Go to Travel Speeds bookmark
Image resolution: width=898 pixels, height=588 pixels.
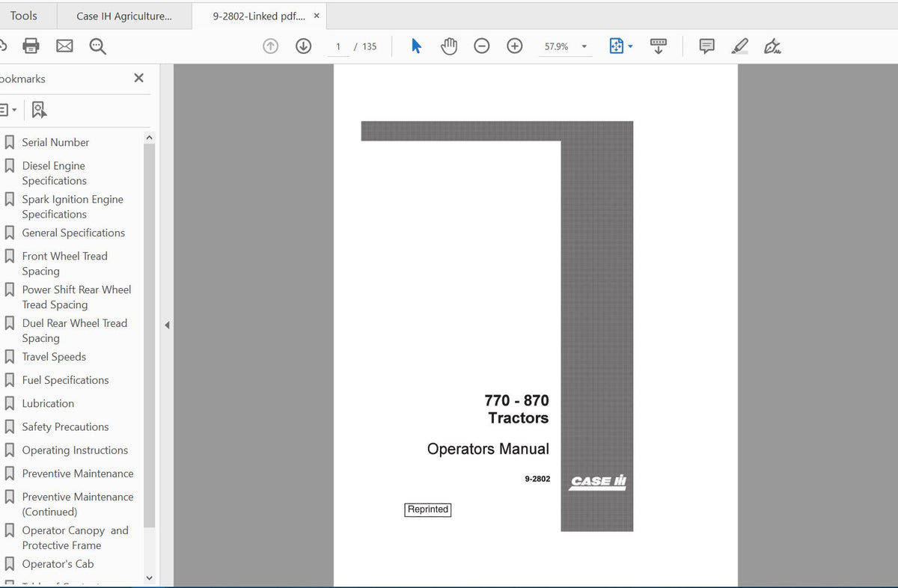(54, 357)
